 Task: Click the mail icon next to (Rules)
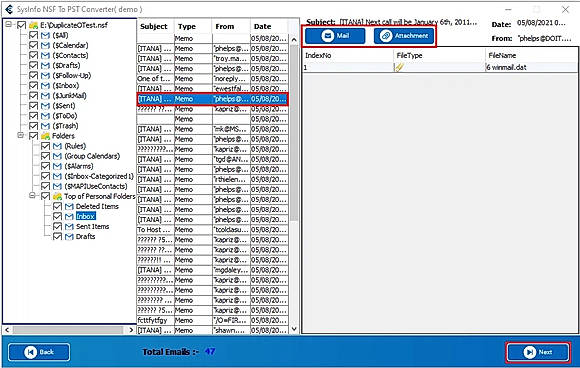[x=57, y=146]
